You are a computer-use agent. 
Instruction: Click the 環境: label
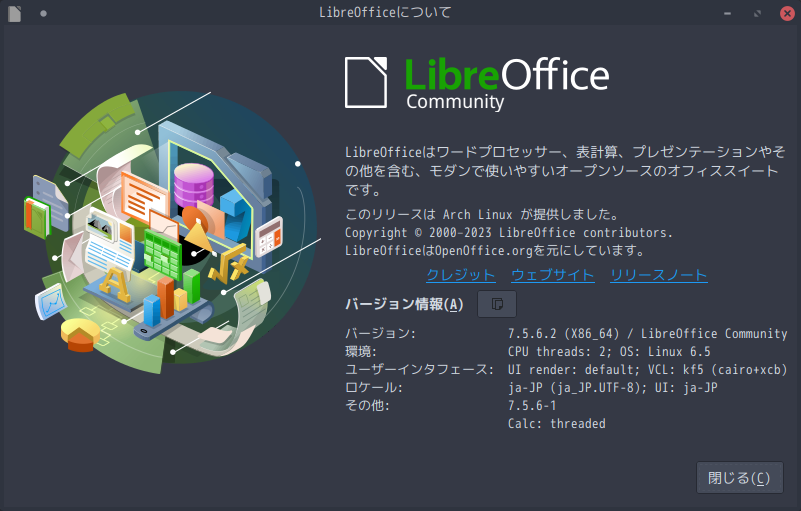(x=361, y=352)
